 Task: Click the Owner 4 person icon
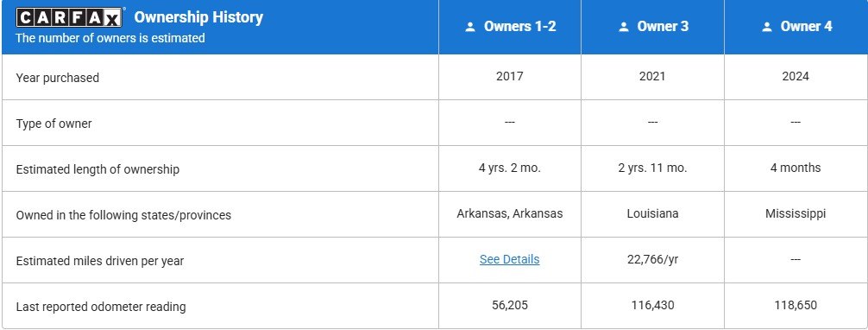[767, 27]
